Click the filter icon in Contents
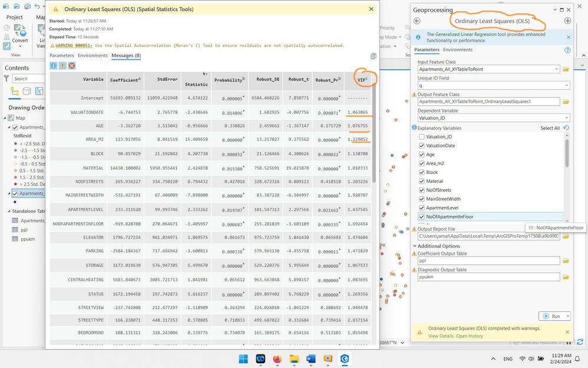 [6, 78]
